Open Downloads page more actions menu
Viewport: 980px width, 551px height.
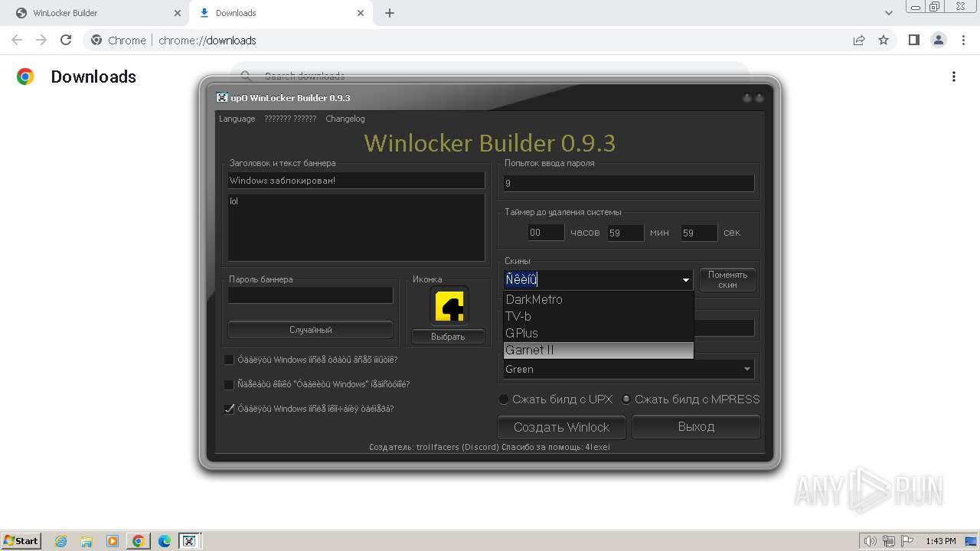tap(954, 77)
